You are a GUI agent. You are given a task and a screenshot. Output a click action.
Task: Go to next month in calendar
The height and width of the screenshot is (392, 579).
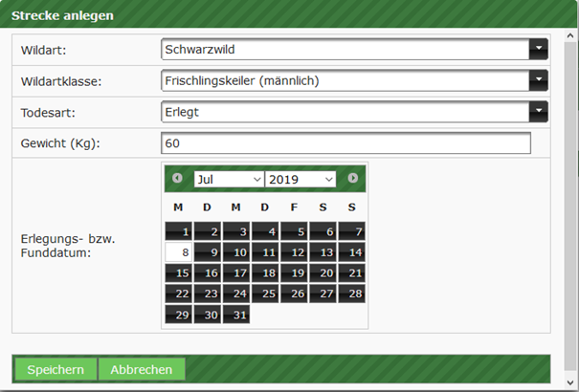353,179
